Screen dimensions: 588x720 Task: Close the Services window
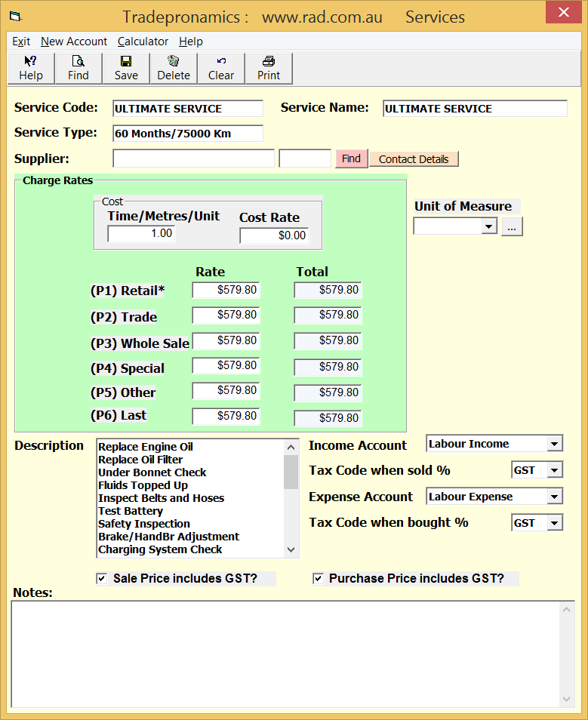coord(564,12)
